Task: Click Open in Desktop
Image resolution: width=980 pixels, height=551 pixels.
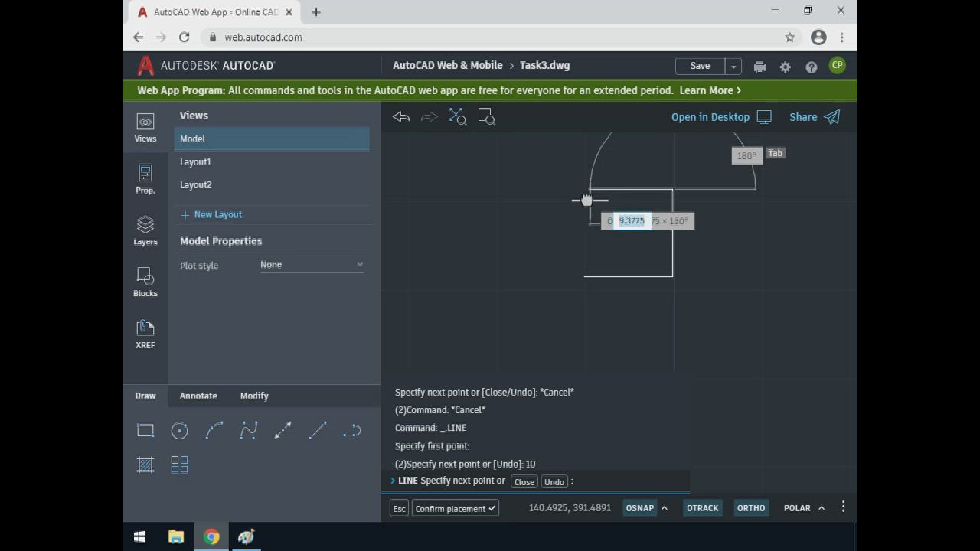Action: click(x=721, y=117)
